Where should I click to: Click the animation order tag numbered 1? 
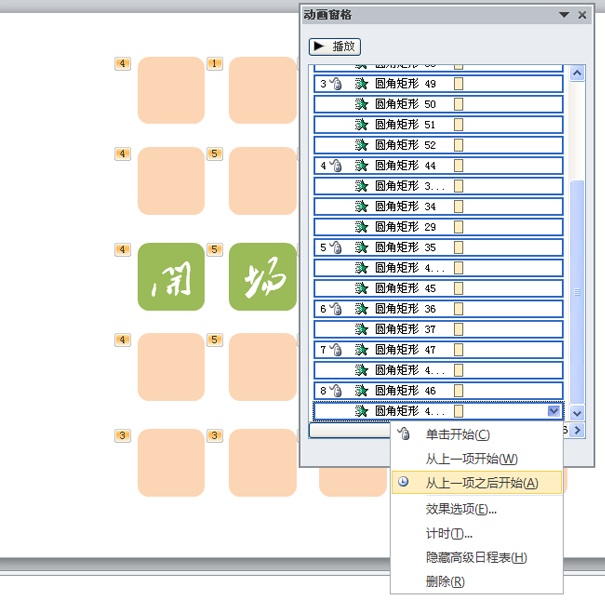(215, 63)
